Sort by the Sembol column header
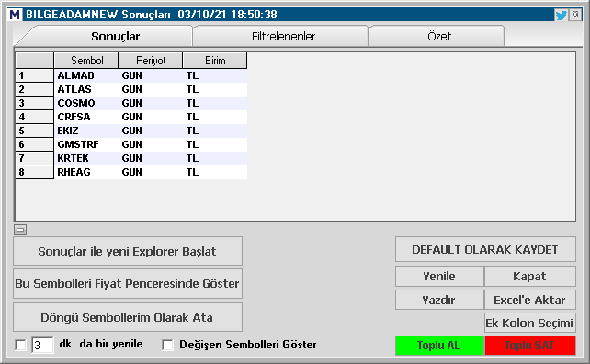 tap(86, 61)
